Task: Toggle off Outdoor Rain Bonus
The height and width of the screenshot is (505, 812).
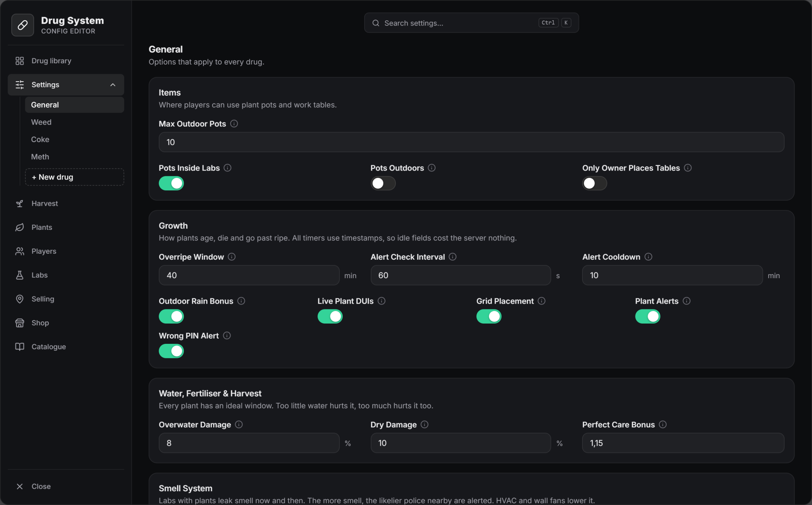Action: tap(171, 316)
